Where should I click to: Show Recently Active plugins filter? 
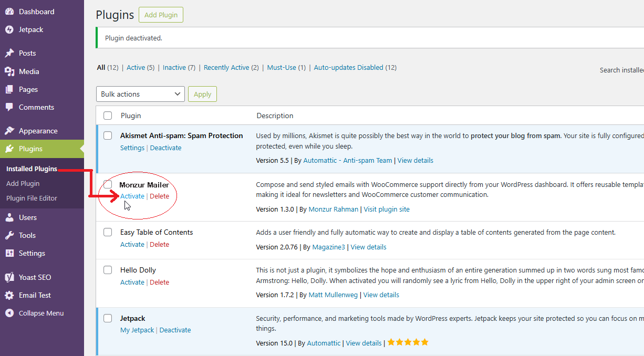(226, 67)
